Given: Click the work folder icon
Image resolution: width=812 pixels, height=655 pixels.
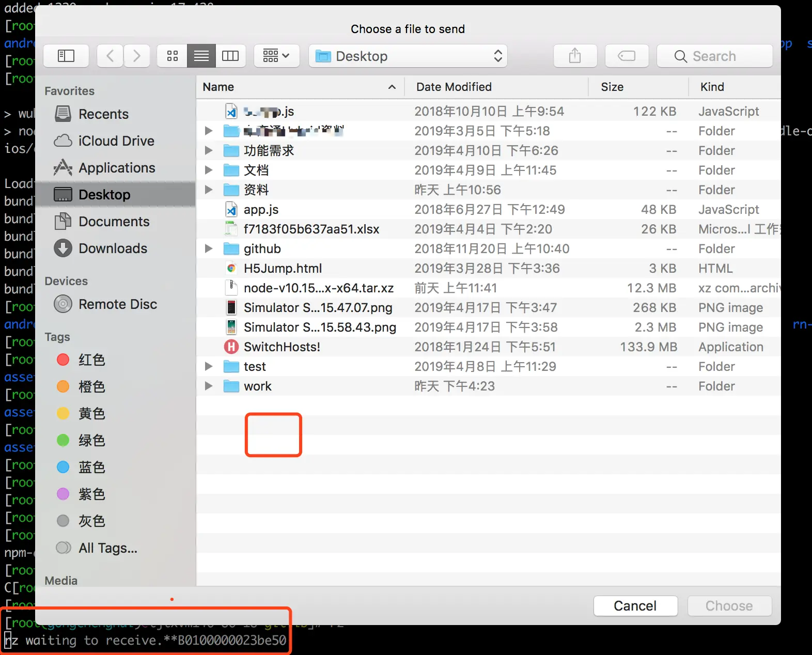Looking at the screenshot, I should [x=231, y=386].
